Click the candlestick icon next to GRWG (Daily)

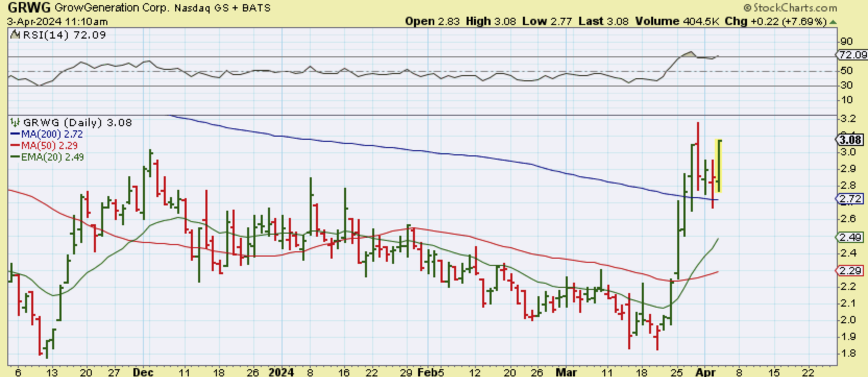(x=15, y=123)
